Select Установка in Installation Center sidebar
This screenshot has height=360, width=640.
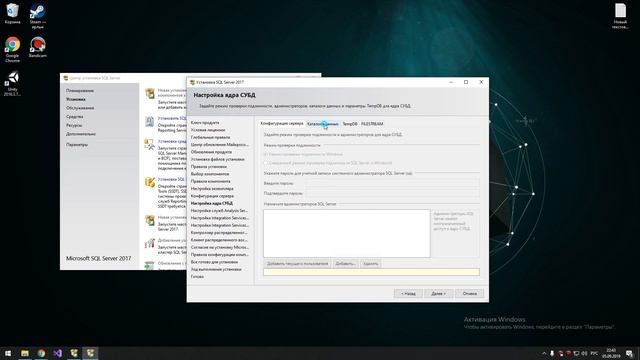point(76,99)
